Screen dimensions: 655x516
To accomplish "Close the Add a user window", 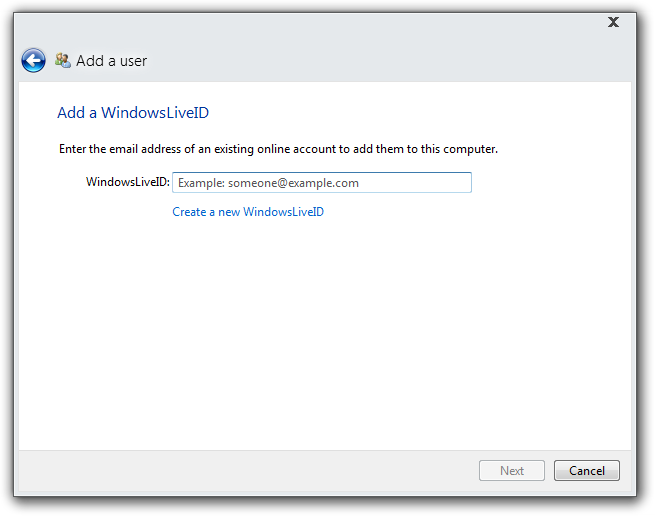I will (613, 22).
